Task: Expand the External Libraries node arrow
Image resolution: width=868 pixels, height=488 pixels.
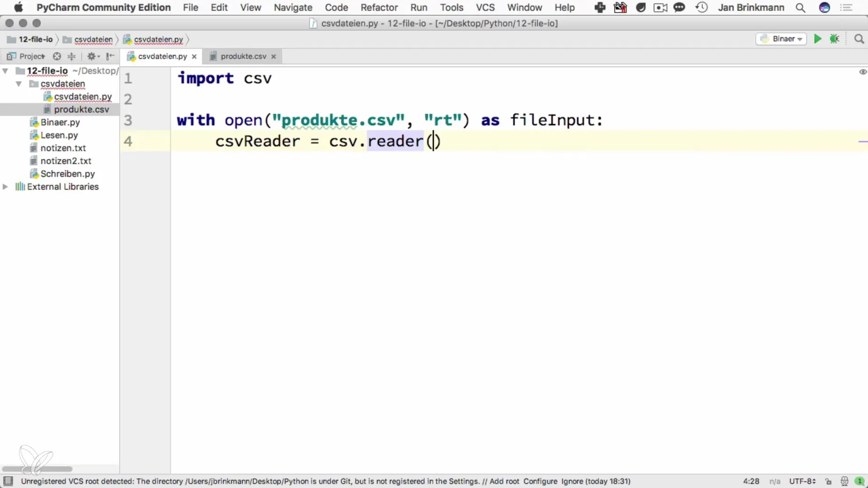Action: click(x=5, y=187)
